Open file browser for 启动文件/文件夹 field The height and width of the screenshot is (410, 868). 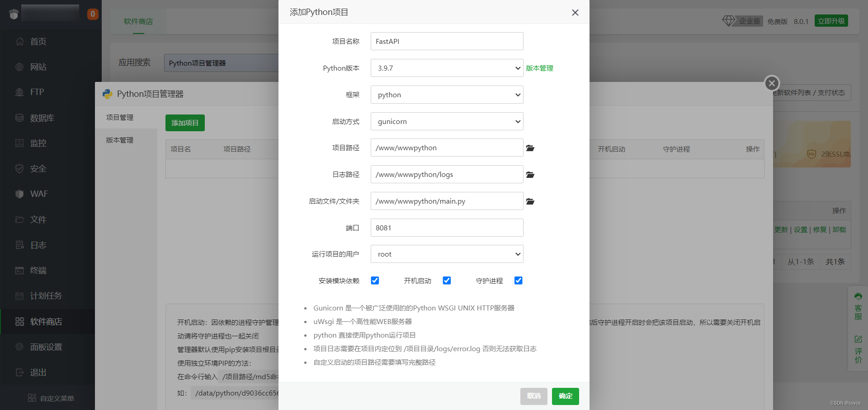click(x=530, y=201)
